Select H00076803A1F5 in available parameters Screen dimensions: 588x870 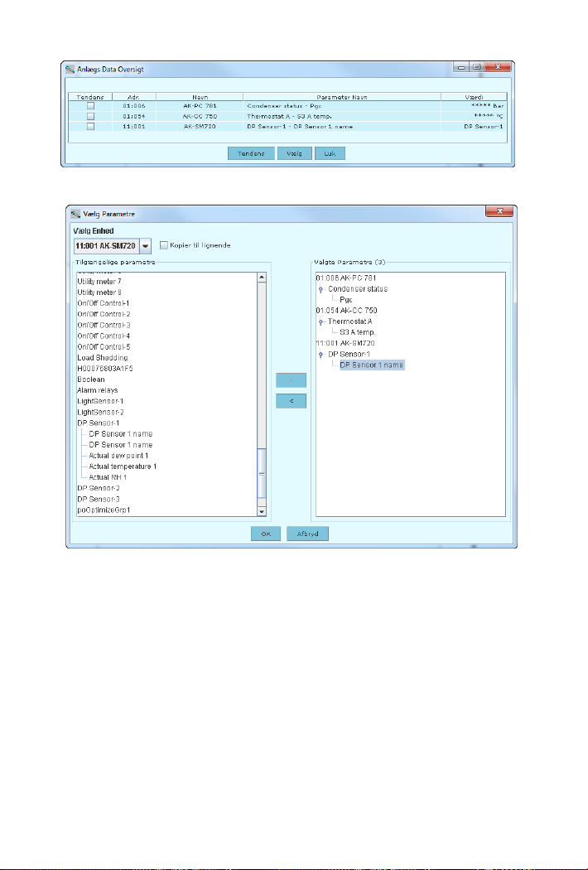pyautogui.click(x=105, y=369)
